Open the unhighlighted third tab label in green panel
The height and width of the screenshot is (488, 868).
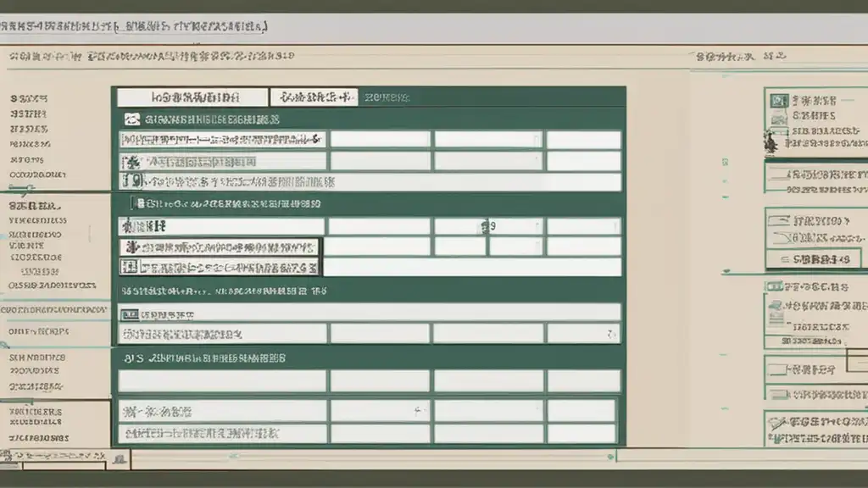(x=387, y=97)
